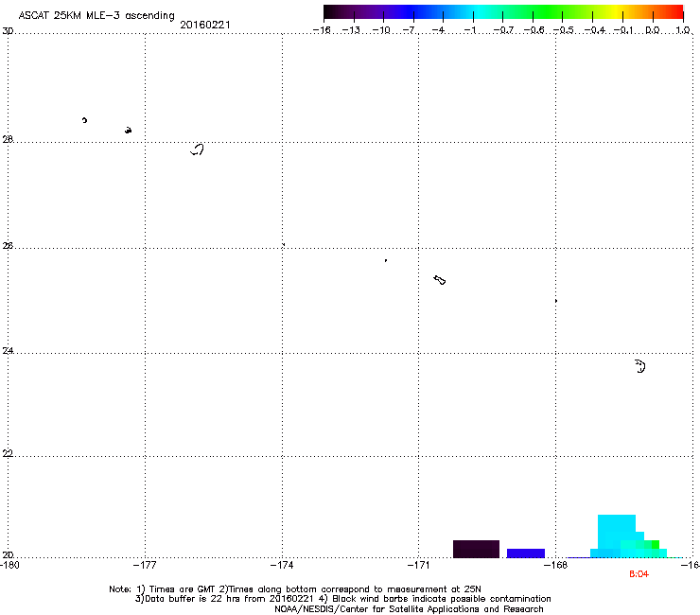Click the atoll outline between -177 and -174

point(198,149)
